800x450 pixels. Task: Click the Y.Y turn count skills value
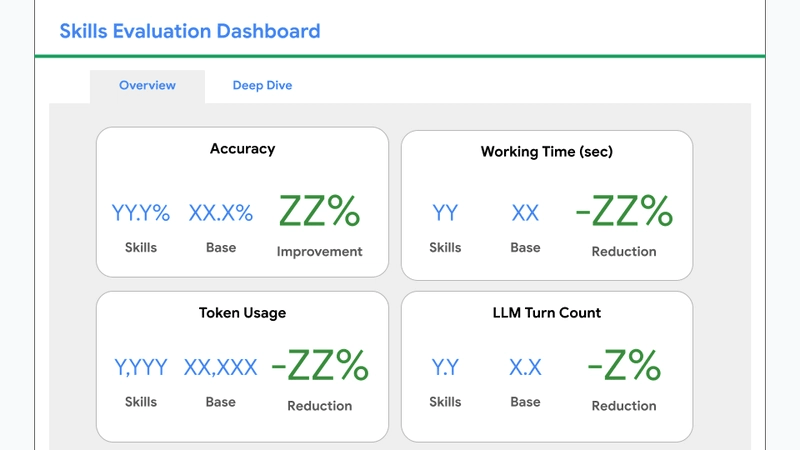point(445,367)
